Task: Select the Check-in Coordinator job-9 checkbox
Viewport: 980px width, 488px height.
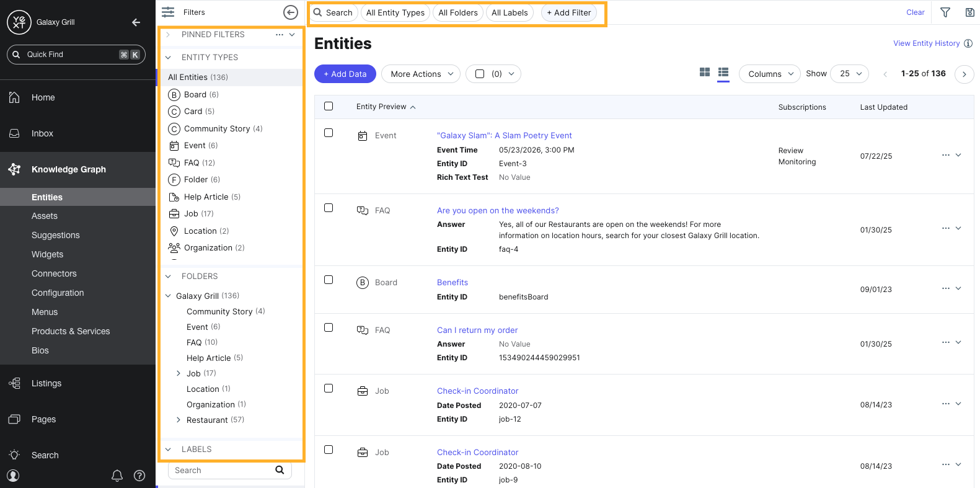Action: (x=329, y=450)
